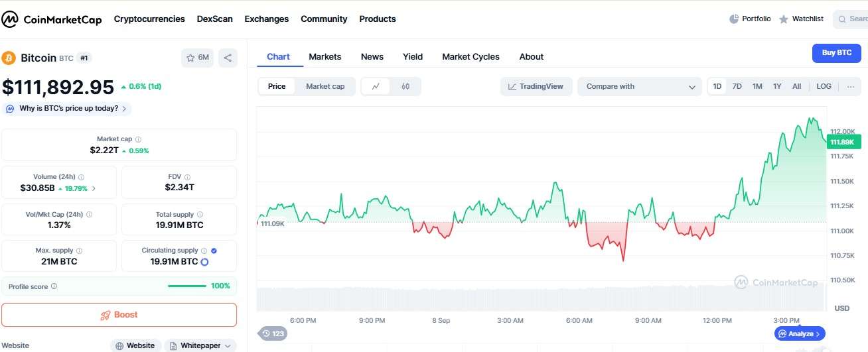Expand the Volume 24h change arrow
The height and width of the screenshot is (352, 868).
click(x=94, y=188)
